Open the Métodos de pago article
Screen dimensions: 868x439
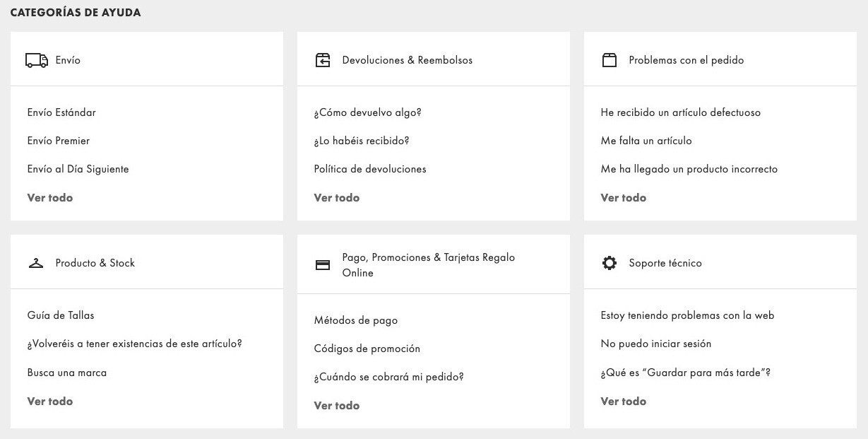(356, 320)
